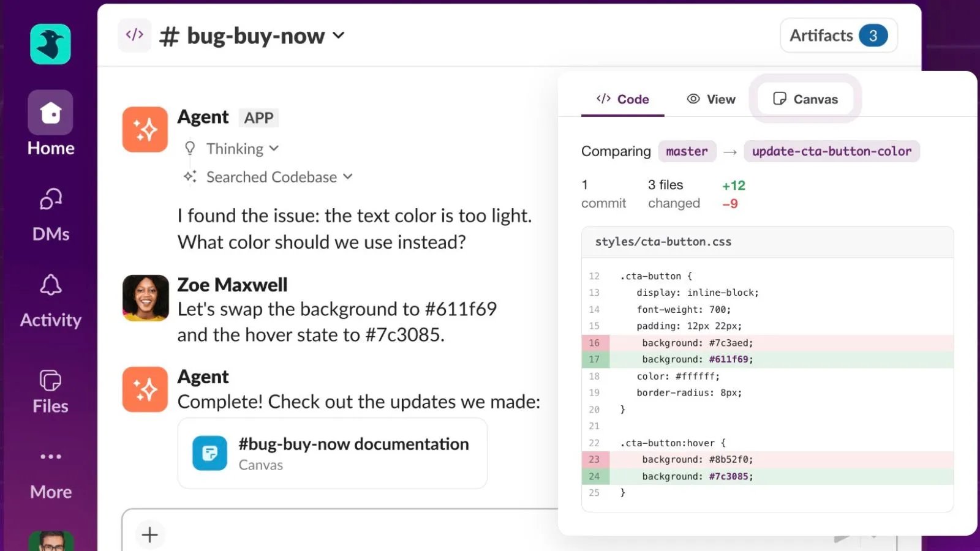Viewport: 980px width, 551px height.
Task: Expand the Searched Codebase section
Action: [x=268, y=177]
